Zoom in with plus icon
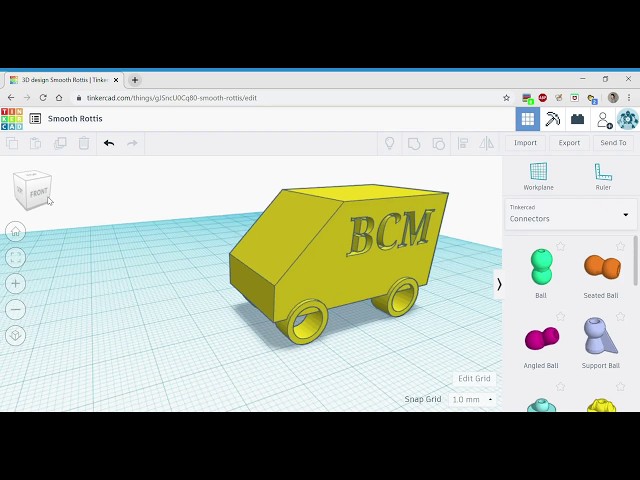The image size is (640, 480). pyautogui.click(x=16, y=284)
